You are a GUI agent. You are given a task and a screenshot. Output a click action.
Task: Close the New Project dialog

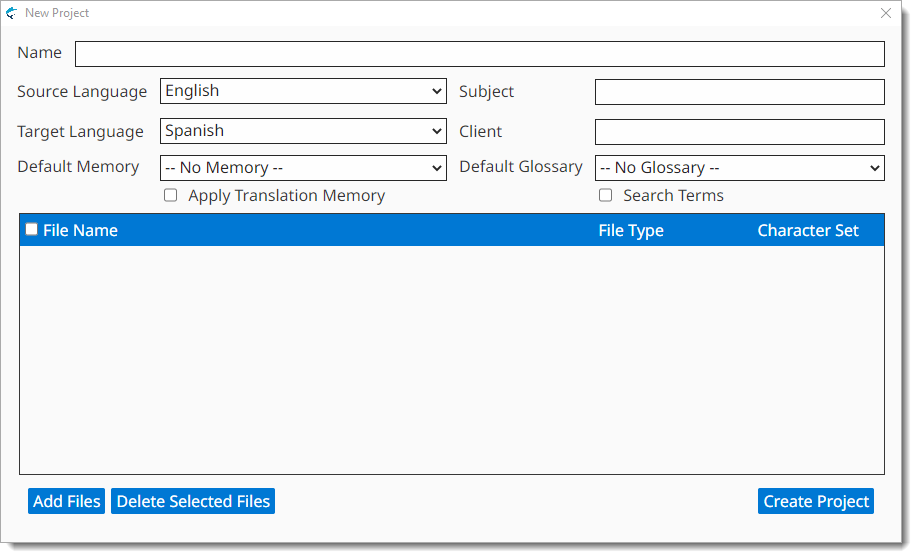pos(886,13)
